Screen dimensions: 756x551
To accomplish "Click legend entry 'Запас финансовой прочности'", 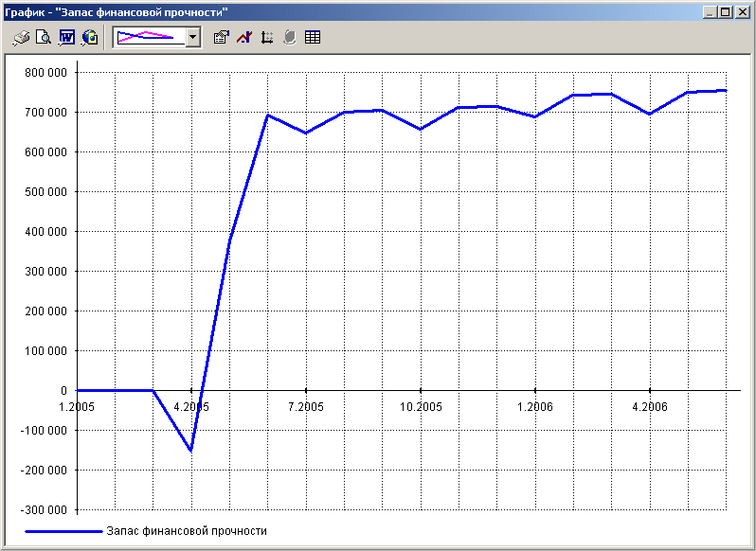I will [187, 531].
